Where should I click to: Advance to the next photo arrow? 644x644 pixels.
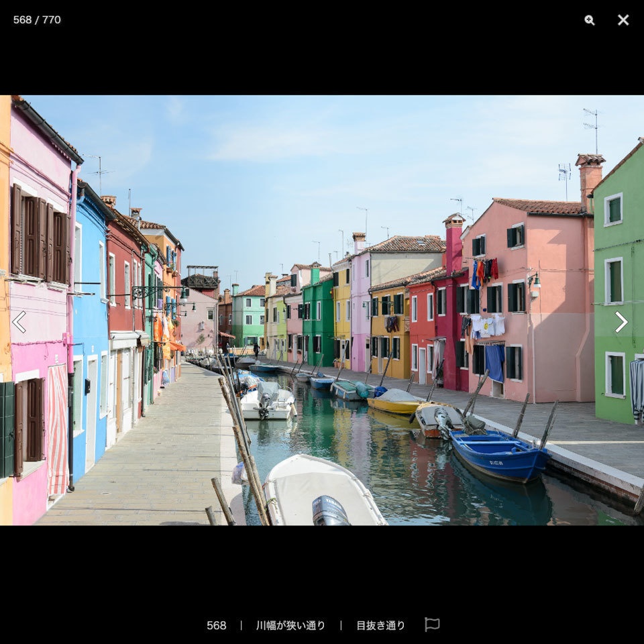pyautogui.click(x=621, y=321)
